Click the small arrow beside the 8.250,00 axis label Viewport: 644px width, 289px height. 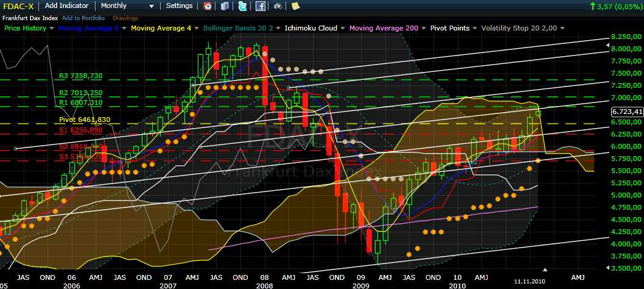pos(607,44)
